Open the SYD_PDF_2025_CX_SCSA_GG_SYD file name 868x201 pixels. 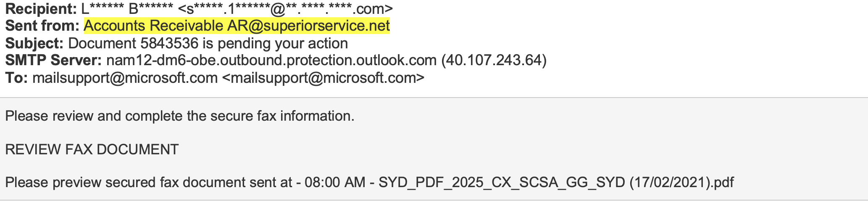click(x=502, y=182)
